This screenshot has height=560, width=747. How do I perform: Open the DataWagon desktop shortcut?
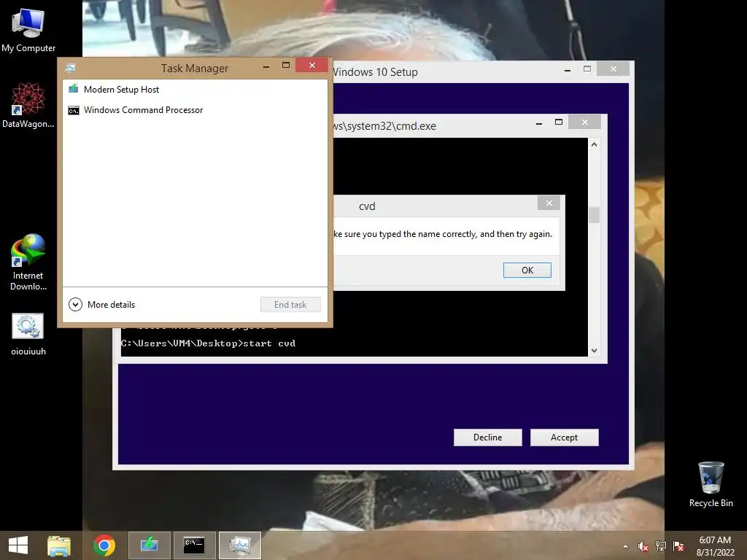28,105
